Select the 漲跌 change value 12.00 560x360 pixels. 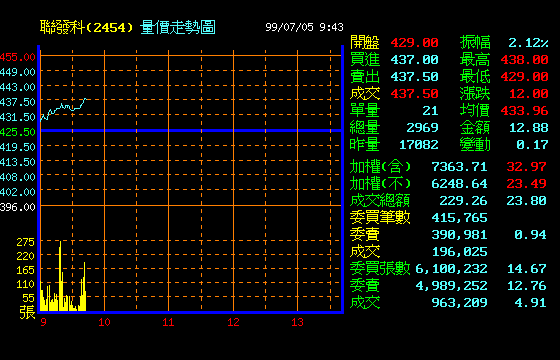[529, 94]
